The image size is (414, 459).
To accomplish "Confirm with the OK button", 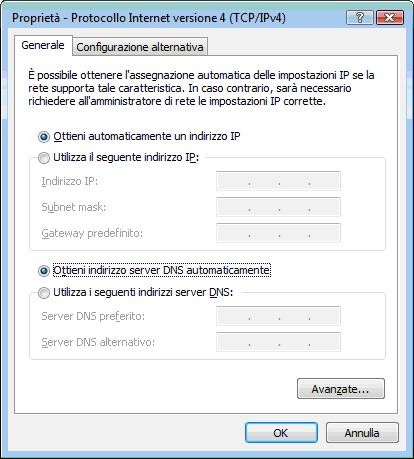I will click(281, 433).
